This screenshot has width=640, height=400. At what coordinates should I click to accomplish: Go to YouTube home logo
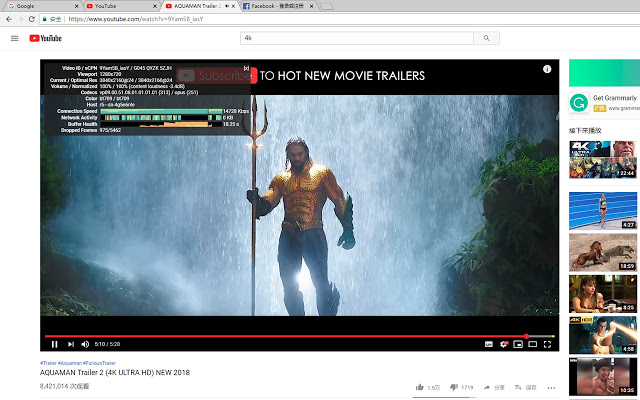click(45, 38)
